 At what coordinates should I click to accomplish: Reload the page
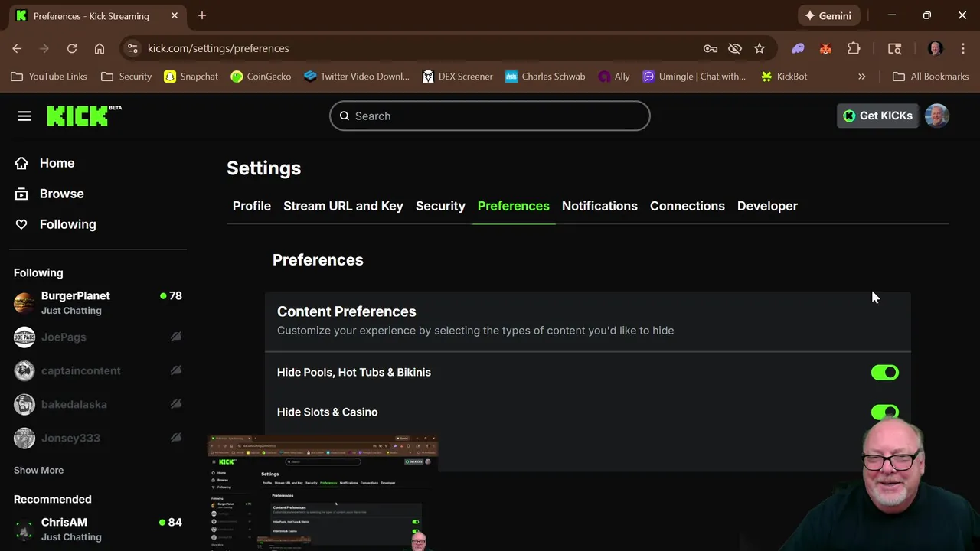pos(72,48)
